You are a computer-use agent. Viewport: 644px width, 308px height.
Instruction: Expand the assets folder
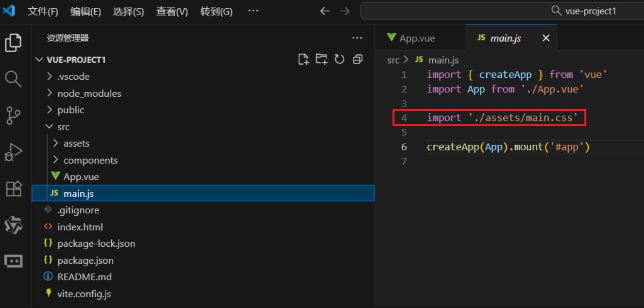203,143
